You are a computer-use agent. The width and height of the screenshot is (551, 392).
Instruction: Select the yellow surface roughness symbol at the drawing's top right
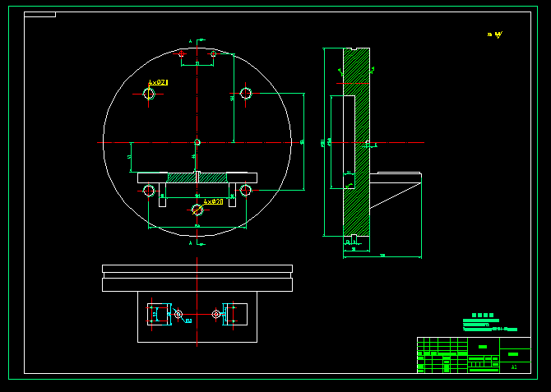pos(495,35)
